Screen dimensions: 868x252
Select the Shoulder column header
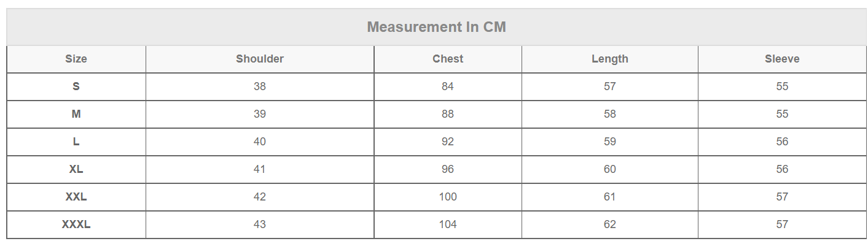(x=260, y=59)
